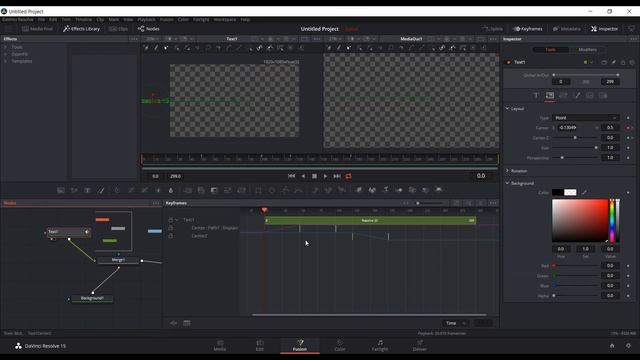Go to the Media page
Image resolution: width=640 pixels, height=360 pixels.
(x=220, y=345)
